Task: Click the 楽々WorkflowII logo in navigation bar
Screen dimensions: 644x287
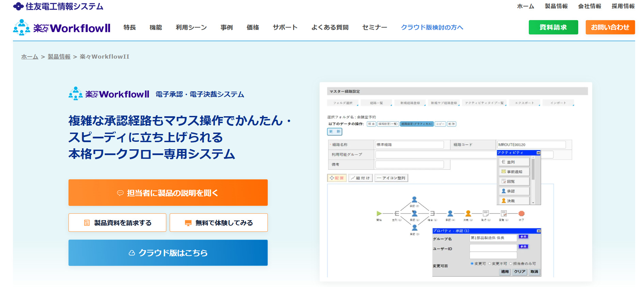Action: point(62,27)
